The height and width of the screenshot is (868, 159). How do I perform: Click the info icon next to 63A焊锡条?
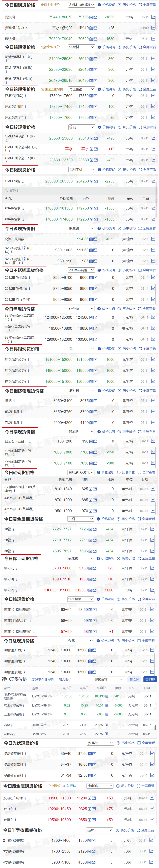click(23, 208)
